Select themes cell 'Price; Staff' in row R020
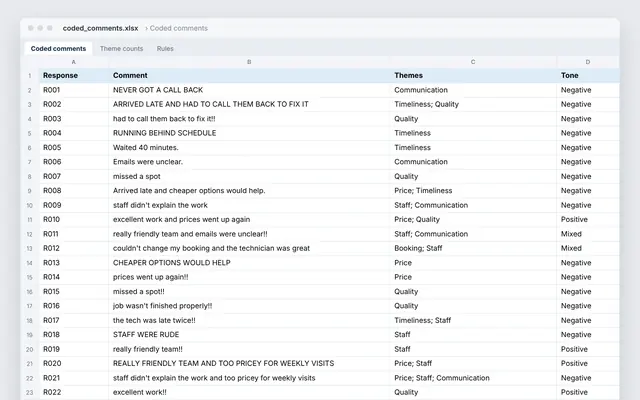 click(x=473, y=364)
